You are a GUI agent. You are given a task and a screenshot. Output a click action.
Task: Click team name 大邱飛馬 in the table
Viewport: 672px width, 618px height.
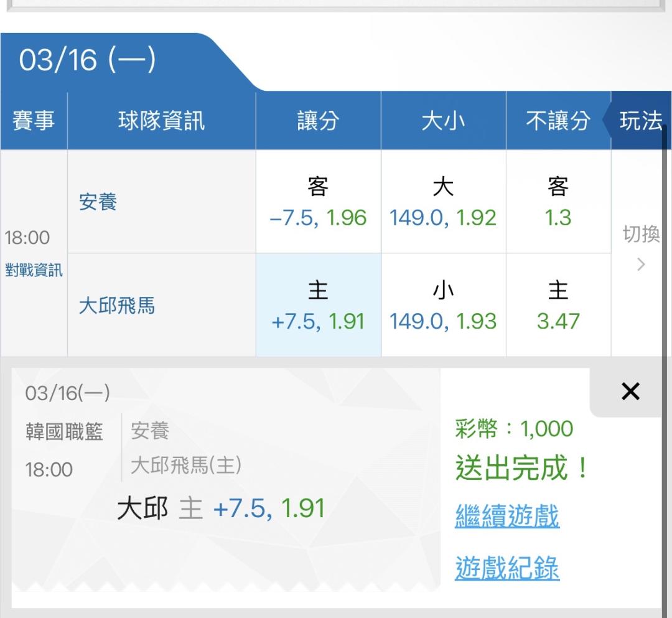117,306
